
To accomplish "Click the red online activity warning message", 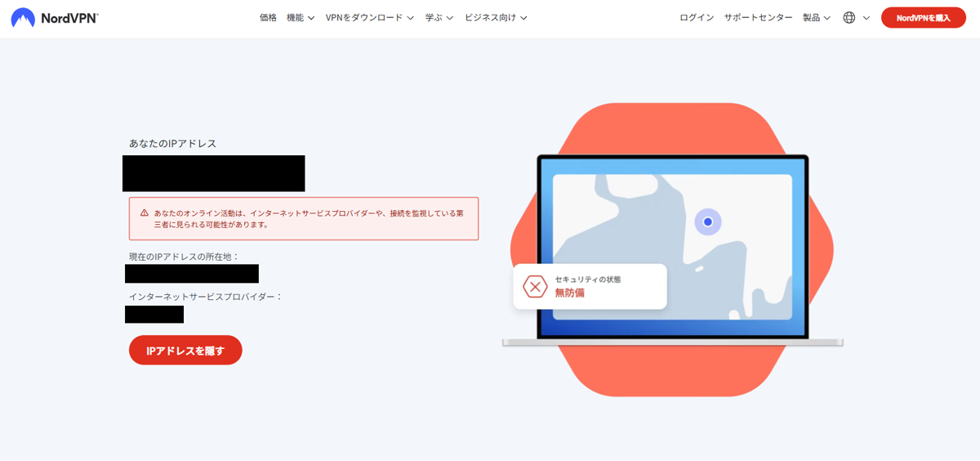I will point(304,218).
